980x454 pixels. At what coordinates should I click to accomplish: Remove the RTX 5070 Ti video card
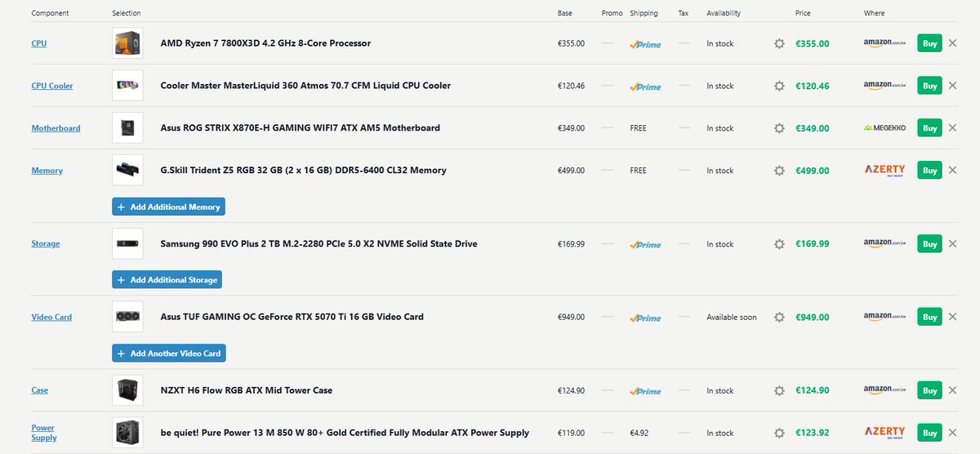(952, 317)
